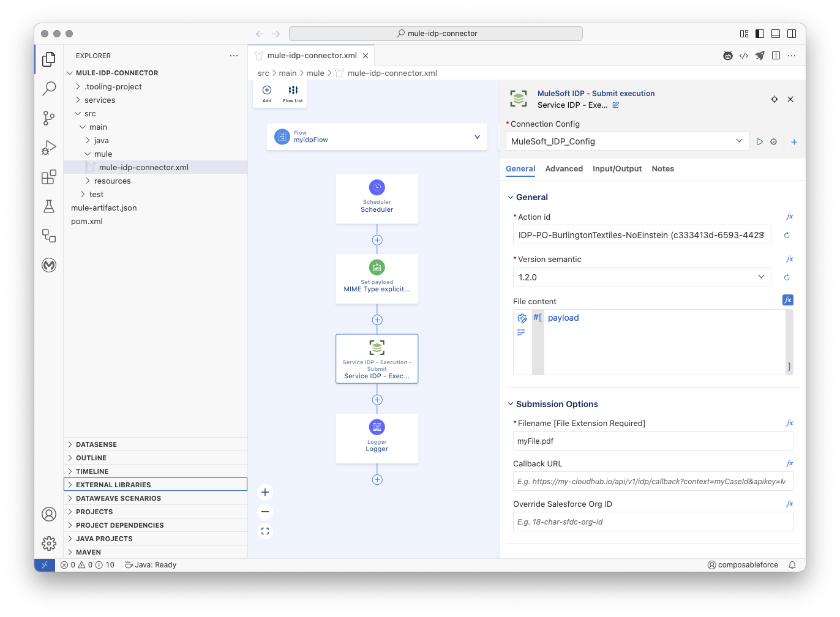Open the Anypoint Code Builder Copilot icon
The image size is (840, 617).
coord(727,55)
